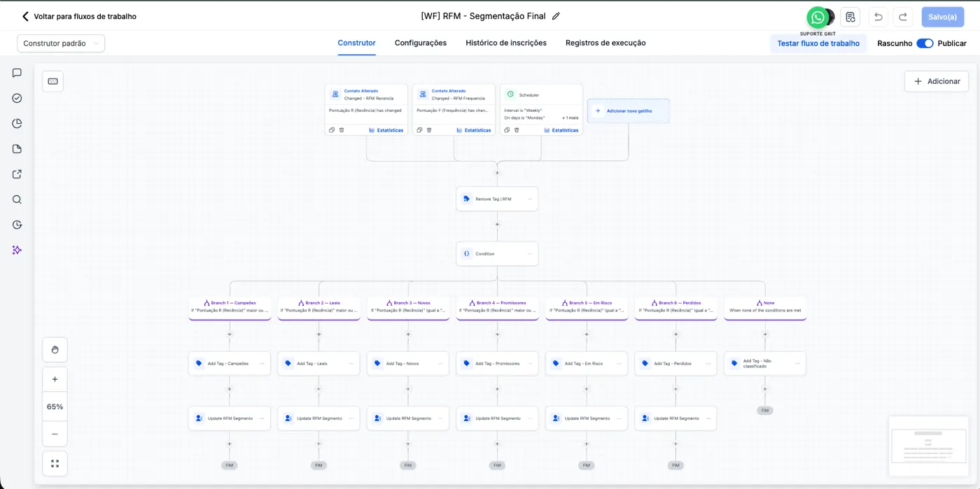Copy the RFM Recencia trigger

(x=332, y=130)
